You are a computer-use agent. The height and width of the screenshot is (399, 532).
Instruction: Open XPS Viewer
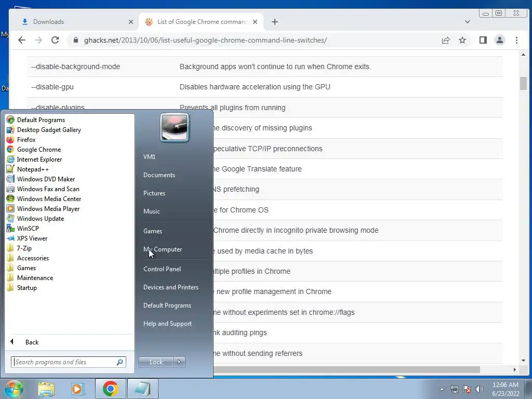tap(27, 238)
